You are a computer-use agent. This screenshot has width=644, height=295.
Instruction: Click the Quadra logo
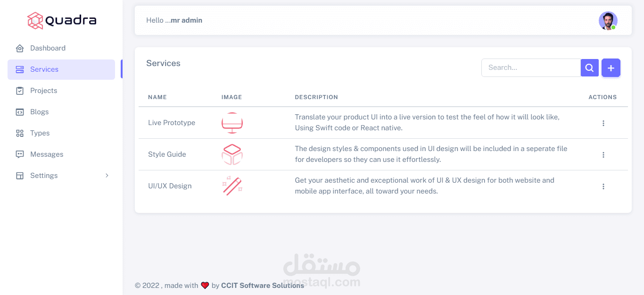coord(61,20)
